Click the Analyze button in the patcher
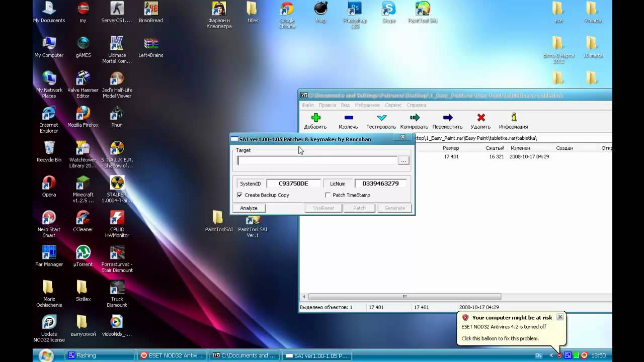The height and width of the screenshot is (362, 644). pyautogui.click(x=249, y=208)
